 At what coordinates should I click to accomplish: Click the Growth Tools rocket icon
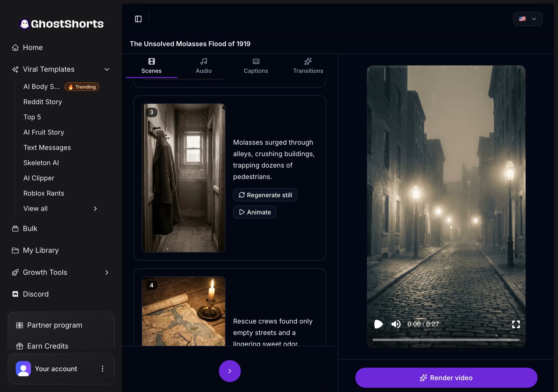(x=15, y=272)
